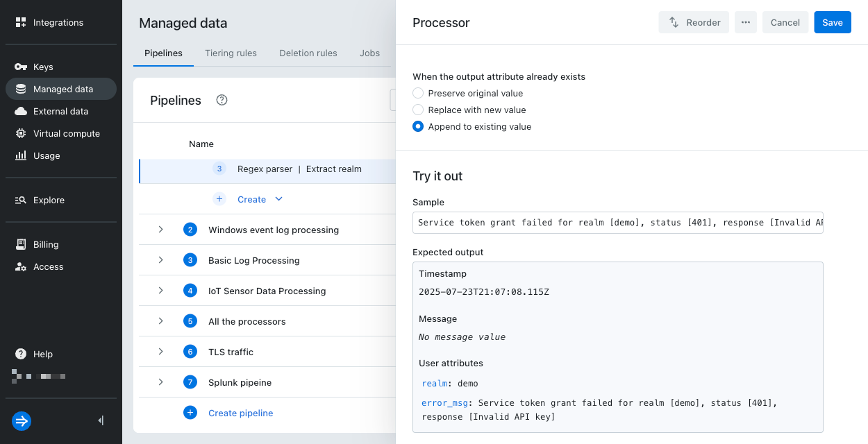Save the processor configuration
Screen dimensions: 868x444
[833, 22]
